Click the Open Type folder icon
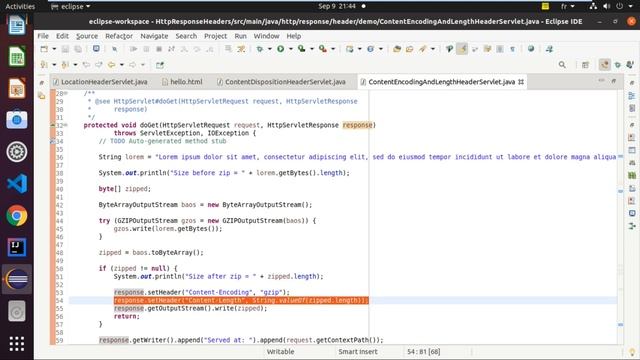This screenshot has height=360, width=640. point(397,49)
